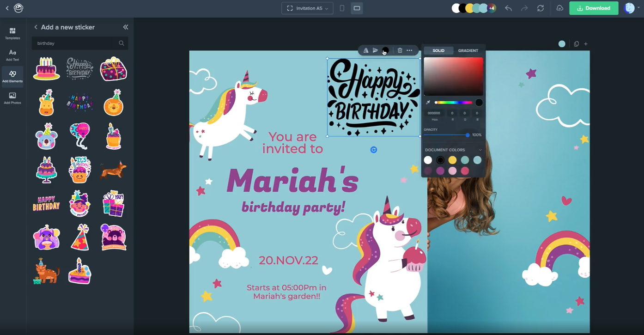
Task: Open the Invitation A5 size dropdown
Action: [307, 8]
